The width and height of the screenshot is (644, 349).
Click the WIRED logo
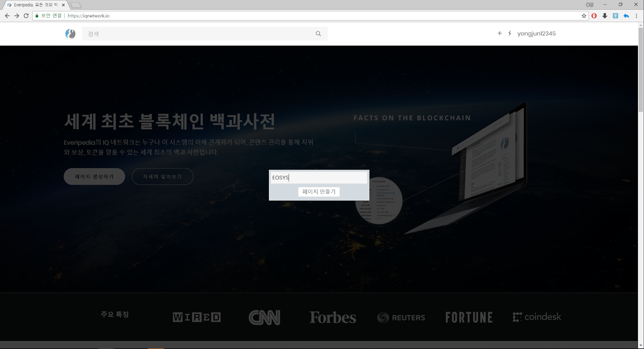[197, 317]
